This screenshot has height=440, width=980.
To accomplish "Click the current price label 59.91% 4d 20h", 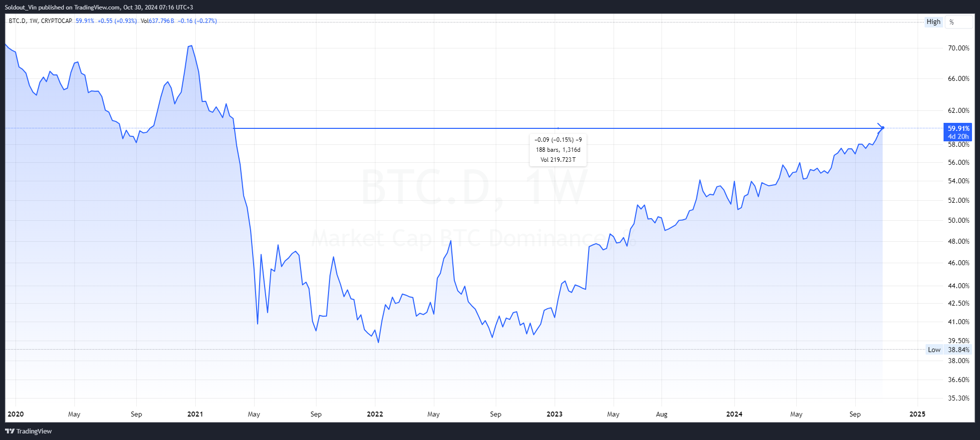I will pyautogui.click(x=958, y=132).
